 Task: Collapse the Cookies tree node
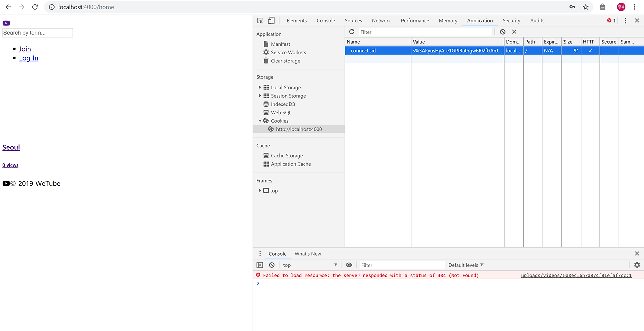260,121
